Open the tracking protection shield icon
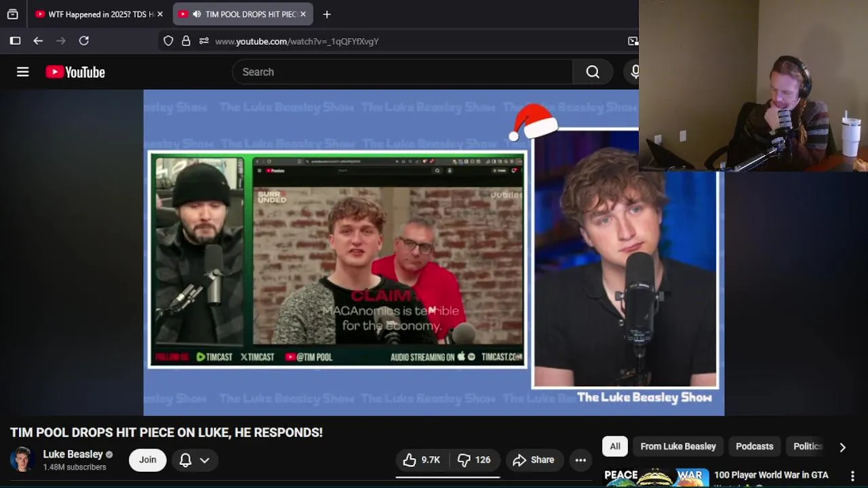This screenshot has height=488, width=868. [x=168, y=41]
